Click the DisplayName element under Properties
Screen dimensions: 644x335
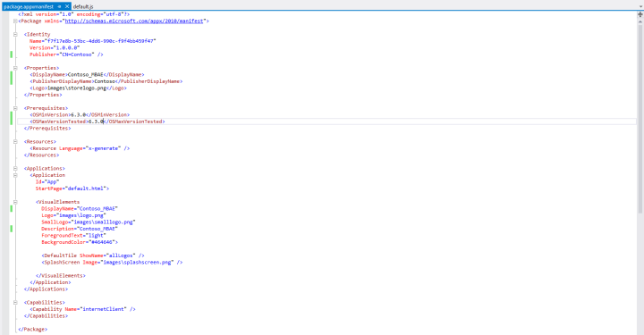click(x=87, y=75)
